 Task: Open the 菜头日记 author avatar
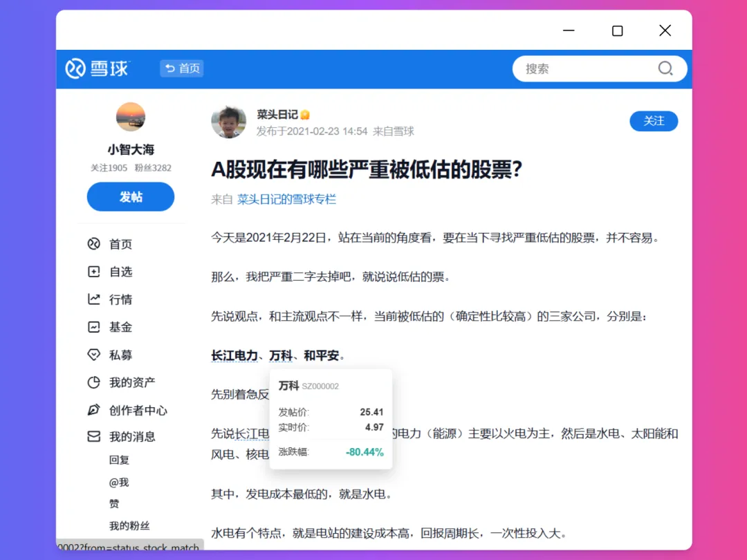(229, 122)
